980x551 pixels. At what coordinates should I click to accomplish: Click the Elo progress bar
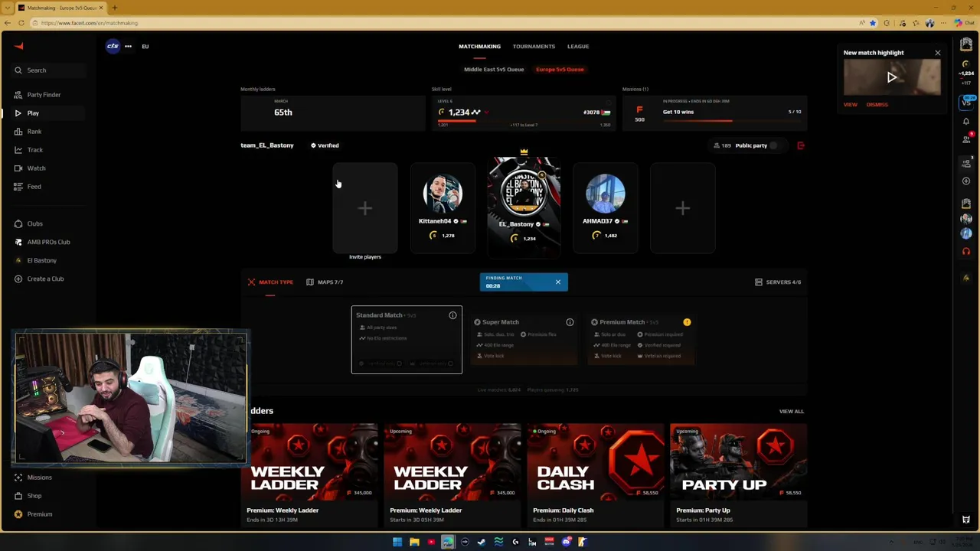click(x=523, y=120)
